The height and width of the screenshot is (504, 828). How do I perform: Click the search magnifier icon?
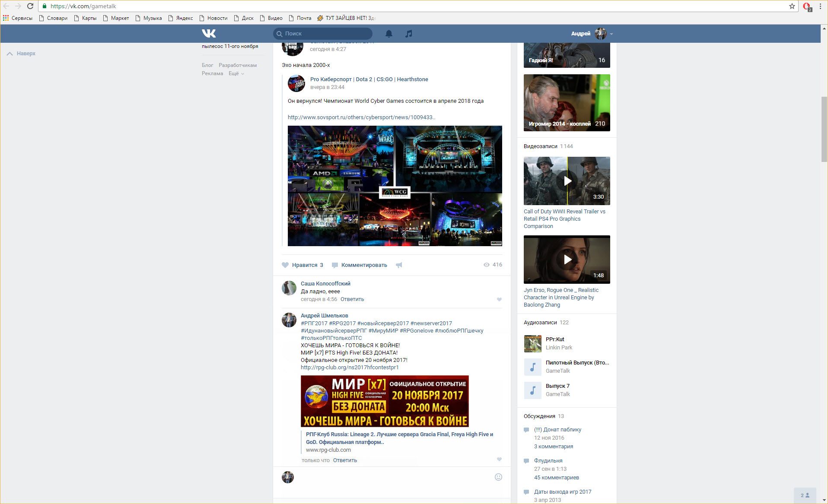point(279,34)
